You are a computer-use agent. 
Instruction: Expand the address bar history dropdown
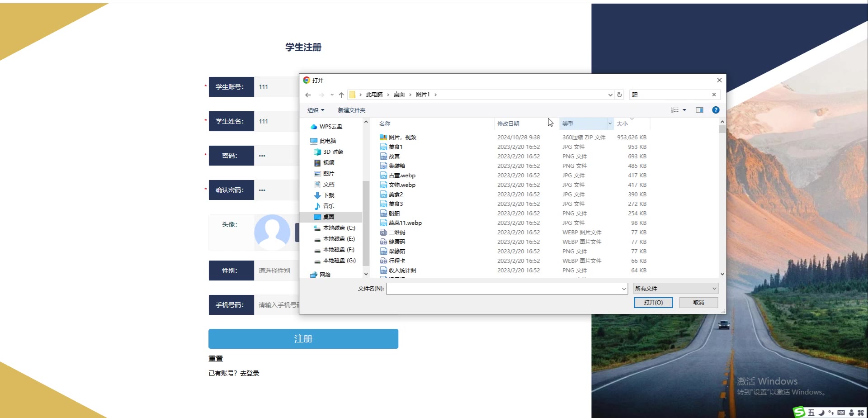click(x=610, y=95)
